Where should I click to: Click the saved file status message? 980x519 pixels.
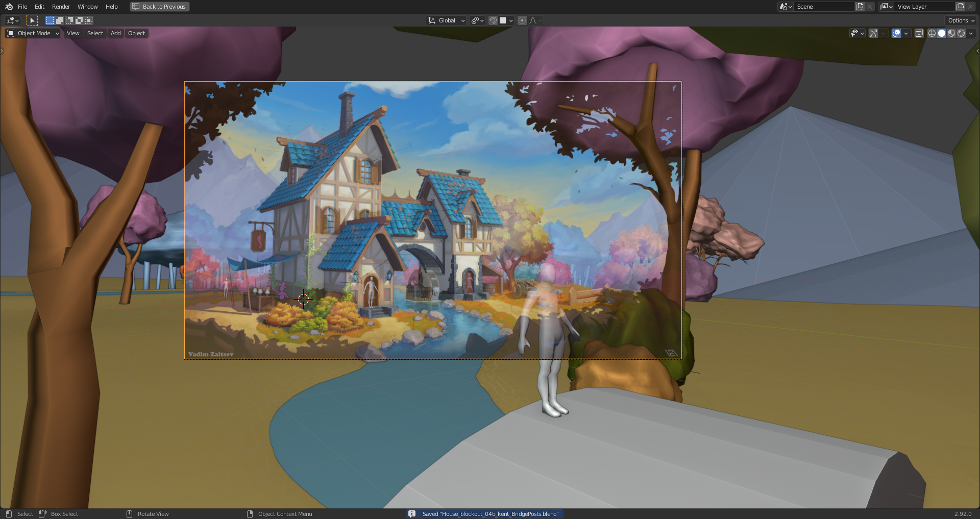click(490, 514)
